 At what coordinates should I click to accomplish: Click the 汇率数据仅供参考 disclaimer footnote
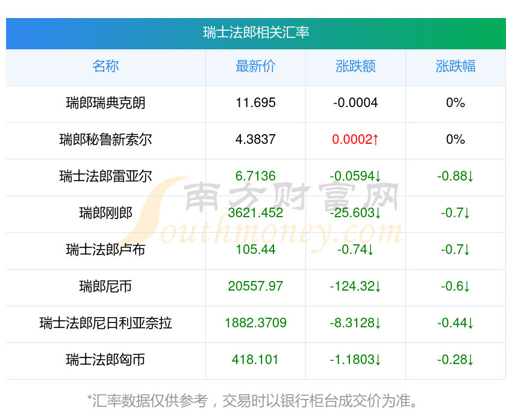click(252, 401)
